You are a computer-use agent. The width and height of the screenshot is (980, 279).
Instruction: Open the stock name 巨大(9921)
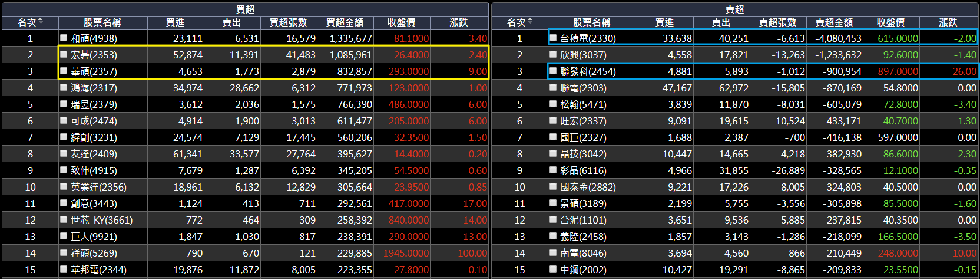tap(94, 237)
